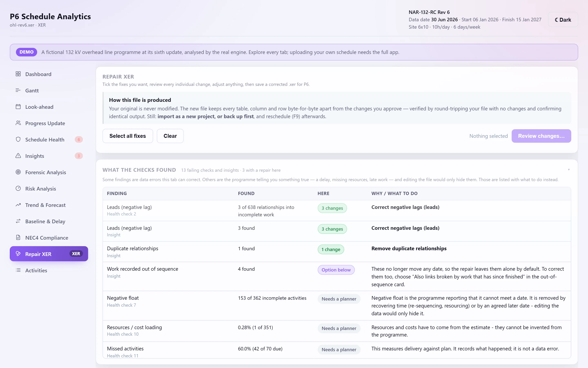
Task: Click Remove duplicate relationships text
Action: (x=409, y=248)
